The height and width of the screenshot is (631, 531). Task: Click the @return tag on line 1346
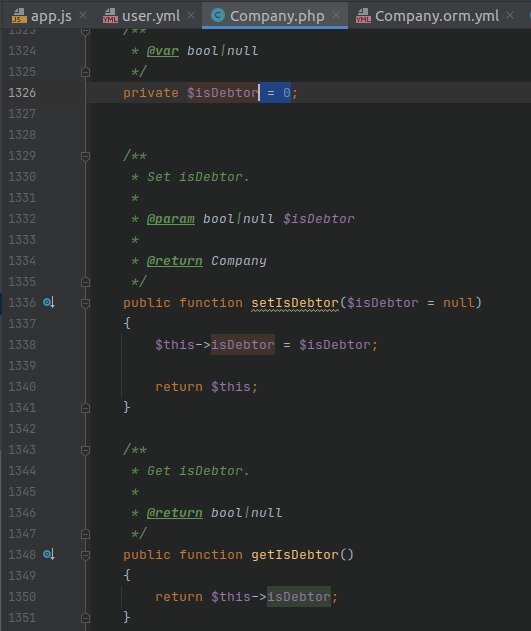[175, 513]
